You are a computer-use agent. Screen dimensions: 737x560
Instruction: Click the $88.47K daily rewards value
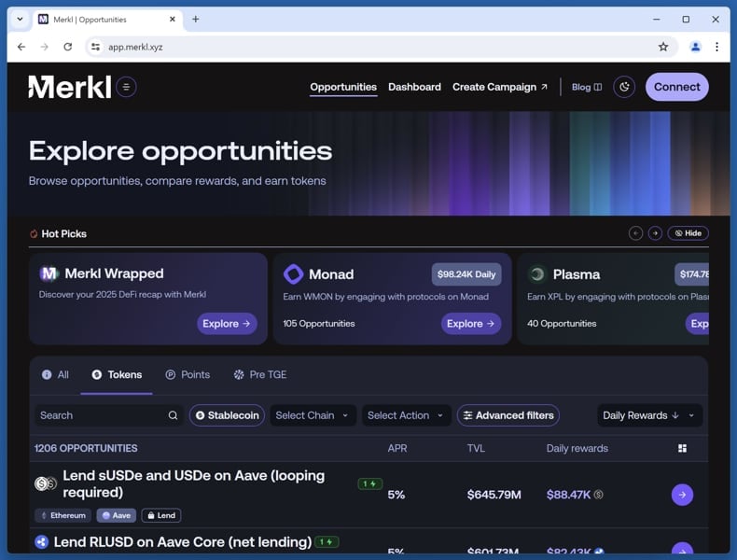point(568,495)
